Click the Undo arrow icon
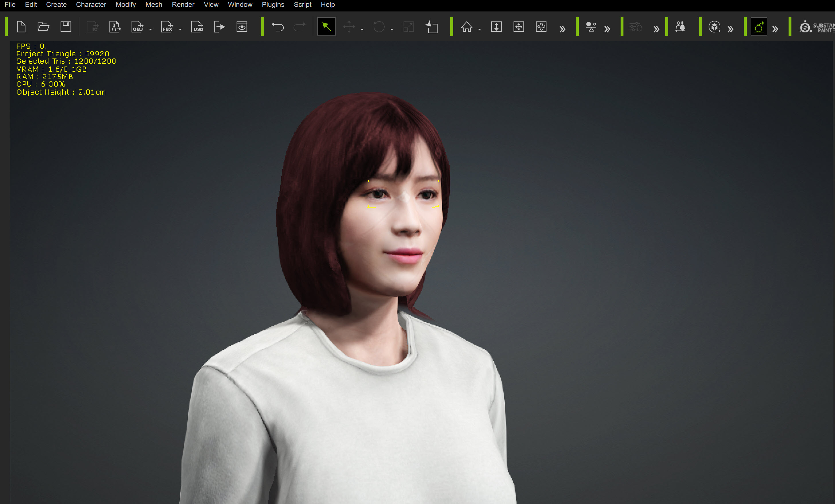Screen dimensions: 835x504 (x=277, y=27)
